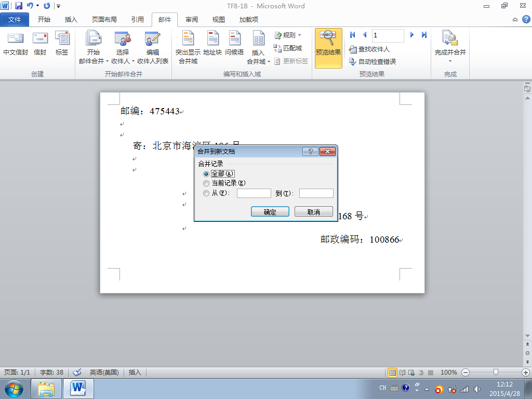The height and width of the screenshot is (399, 532).
Task: Click 自动检查错误 auto check errors
Action: (373, 61)
